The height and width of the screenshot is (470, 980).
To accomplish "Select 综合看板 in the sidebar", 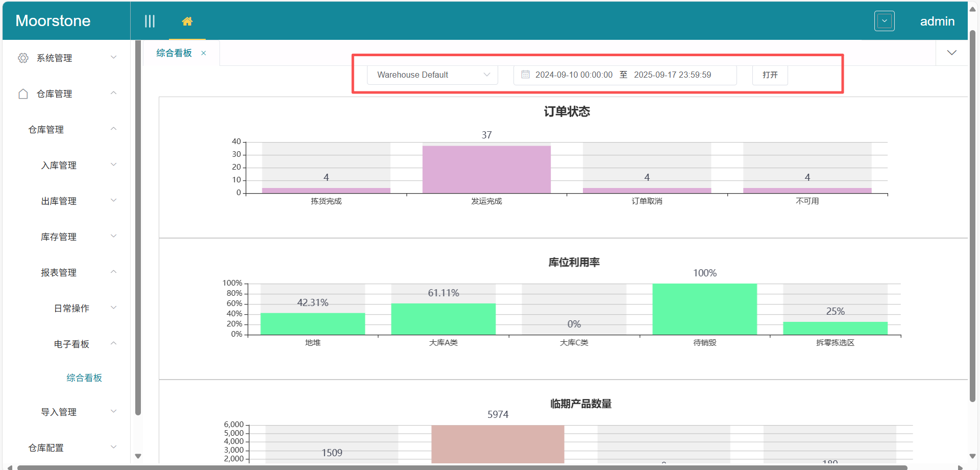I will tap(84, 378).
